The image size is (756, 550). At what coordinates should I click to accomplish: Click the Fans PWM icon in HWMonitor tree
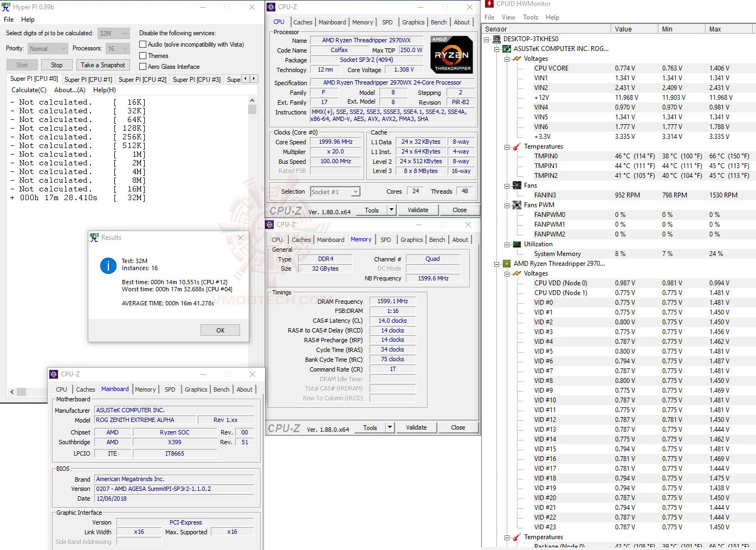pos(517,205)
